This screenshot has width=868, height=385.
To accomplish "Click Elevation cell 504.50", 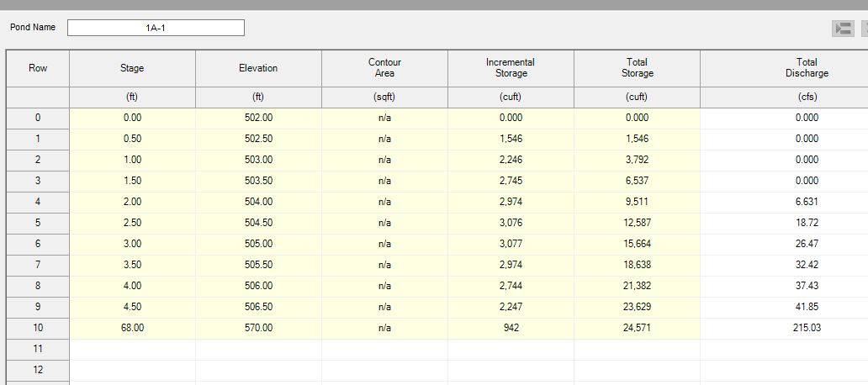I will [x=258, y=223].
